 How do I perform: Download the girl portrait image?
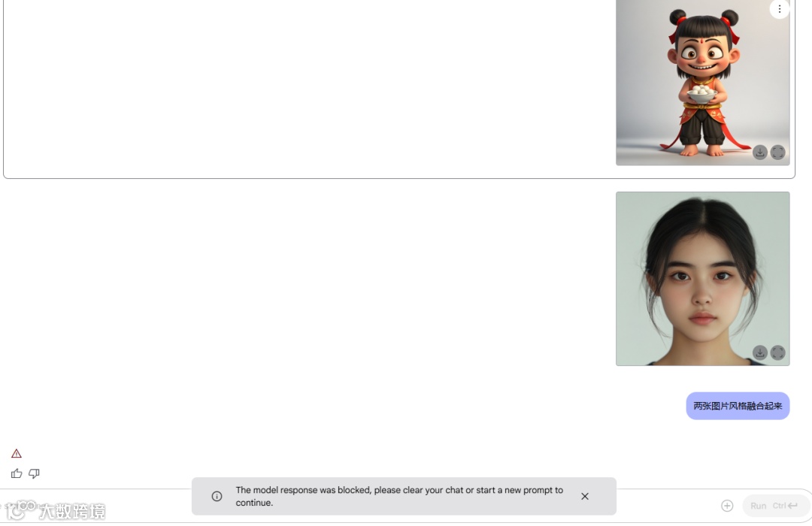point(759,352)
